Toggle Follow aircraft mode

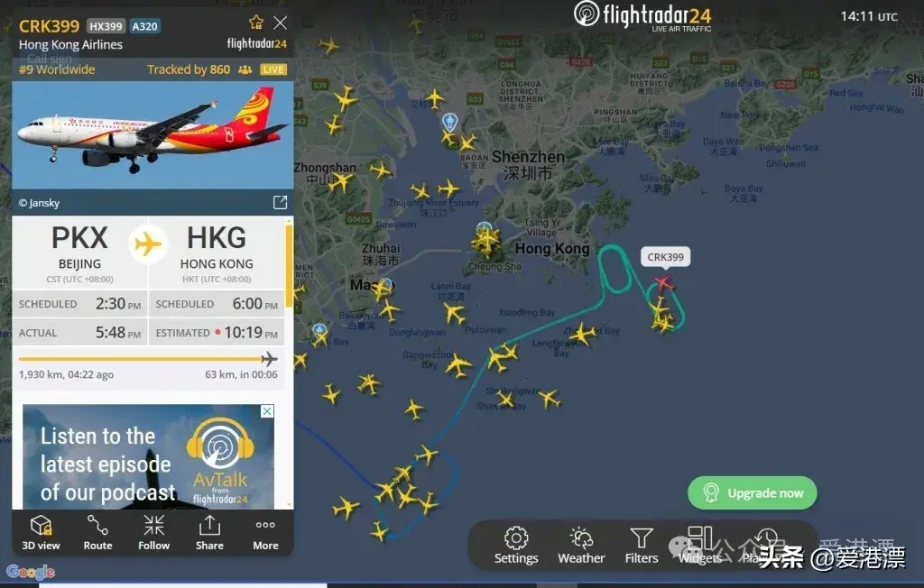click(x=153, y=533)
